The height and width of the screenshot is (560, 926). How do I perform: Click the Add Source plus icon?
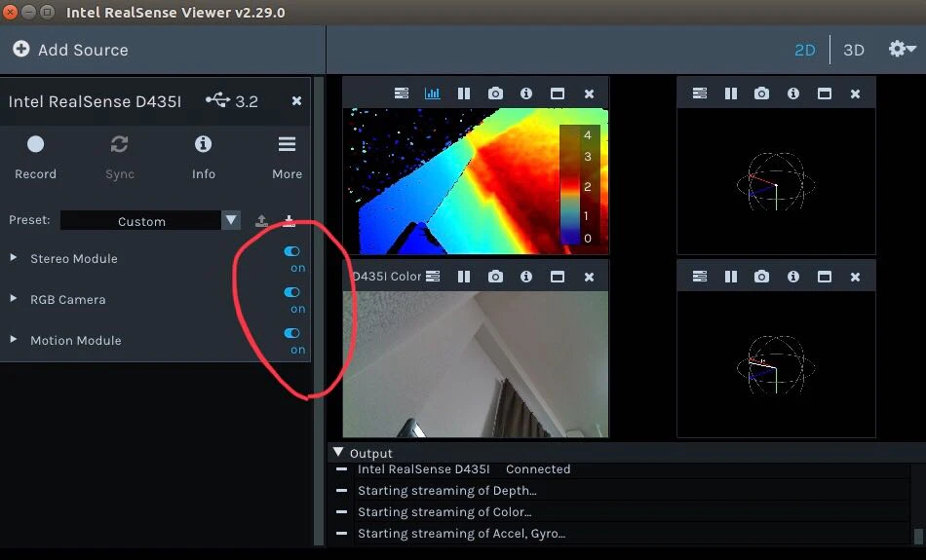(21, 49)
